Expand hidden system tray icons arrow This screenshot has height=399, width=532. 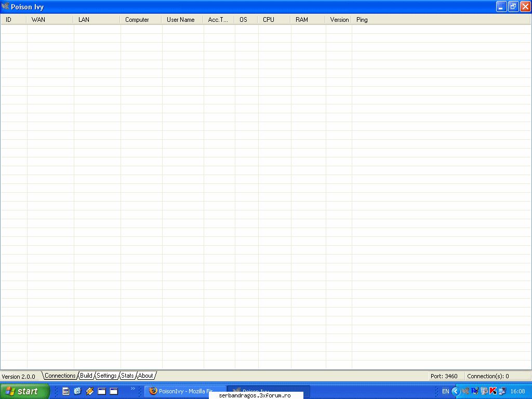[456, 391]
